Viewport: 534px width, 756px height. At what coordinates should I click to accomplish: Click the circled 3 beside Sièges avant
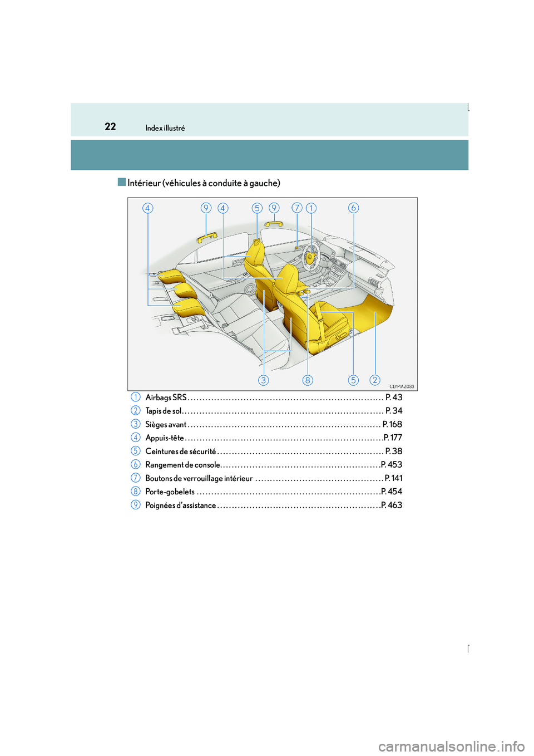[x=136, y=424]
